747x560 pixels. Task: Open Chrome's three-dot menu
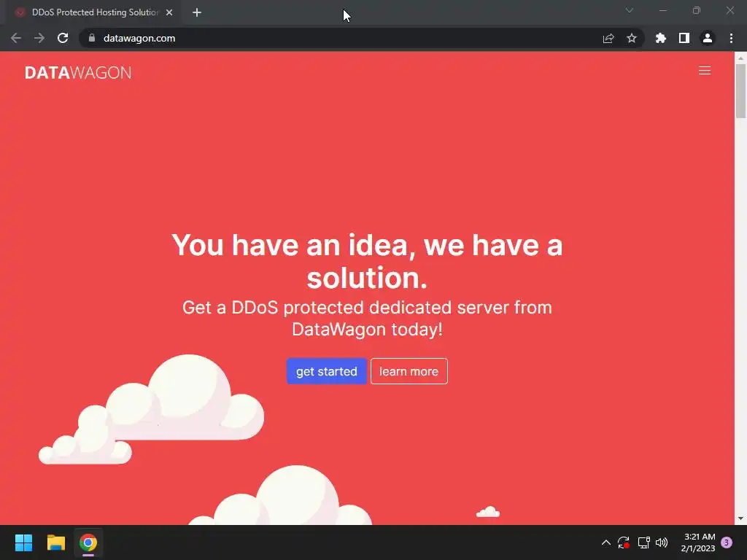click(731, 38)
